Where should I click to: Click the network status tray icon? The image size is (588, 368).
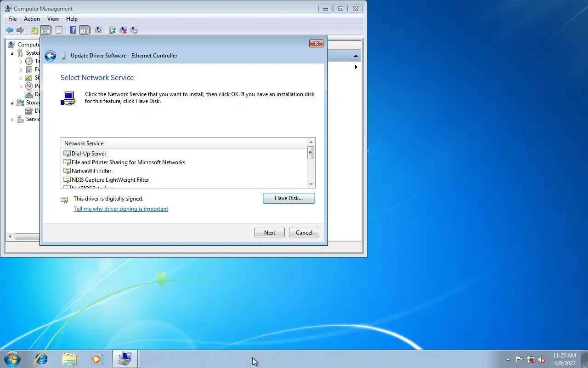coord(531,359)
